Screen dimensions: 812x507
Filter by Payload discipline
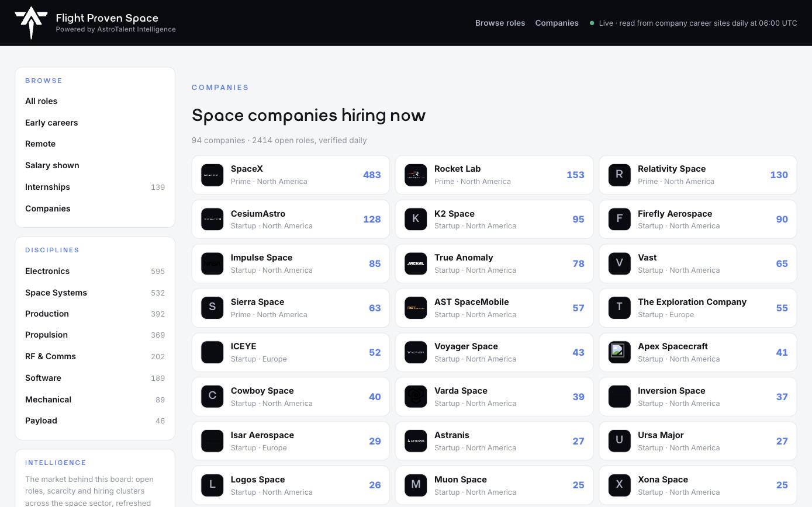pyautogui.click(x=95, y=421)
